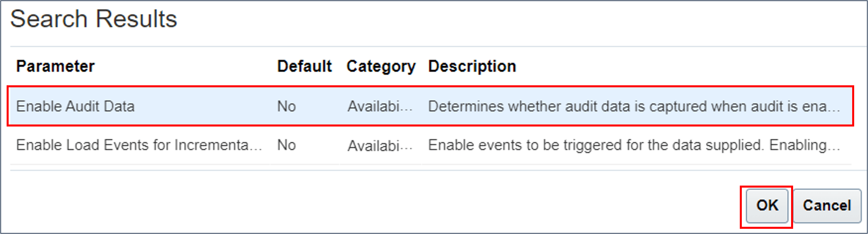Click the Parameter column header
Screen dimensions: 868x234
tap(55, 66)
